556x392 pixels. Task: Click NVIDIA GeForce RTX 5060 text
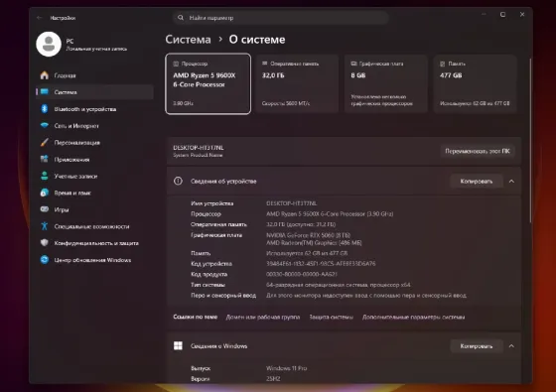308,235
